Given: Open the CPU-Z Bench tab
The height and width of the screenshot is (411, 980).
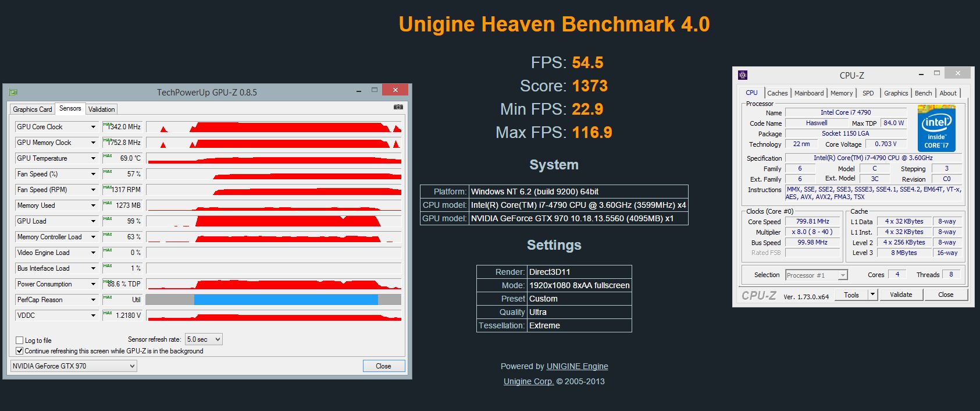Looking at the screenshot, I should (924, 93).
